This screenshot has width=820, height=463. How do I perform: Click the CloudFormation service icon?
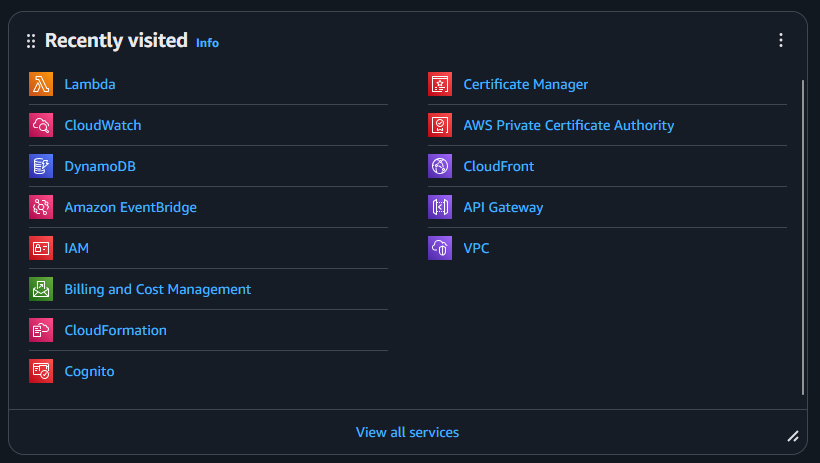41,330
